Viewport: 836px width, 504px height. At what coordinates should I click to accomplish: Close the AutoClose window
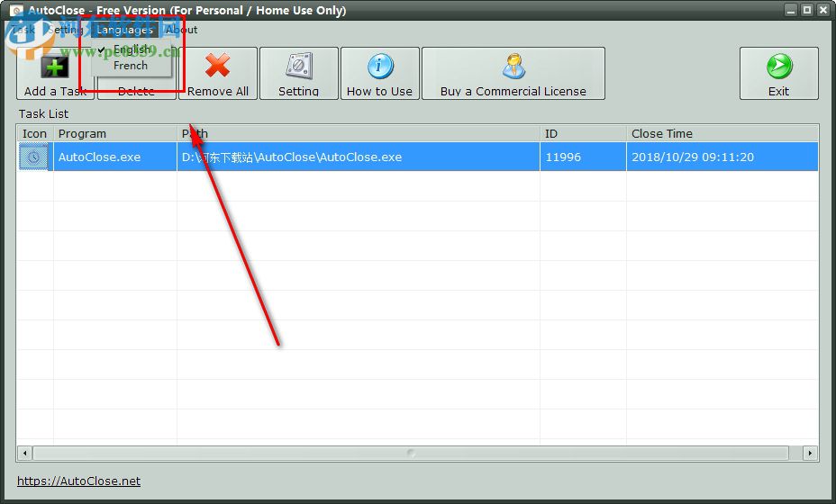pos(823,10)
